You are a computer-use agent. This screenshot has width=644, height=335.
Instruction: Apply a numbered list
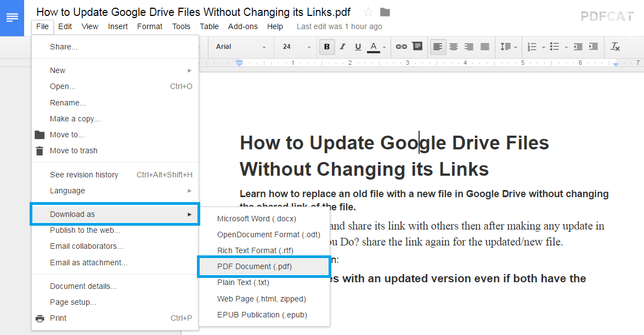(x=532, y=47)
